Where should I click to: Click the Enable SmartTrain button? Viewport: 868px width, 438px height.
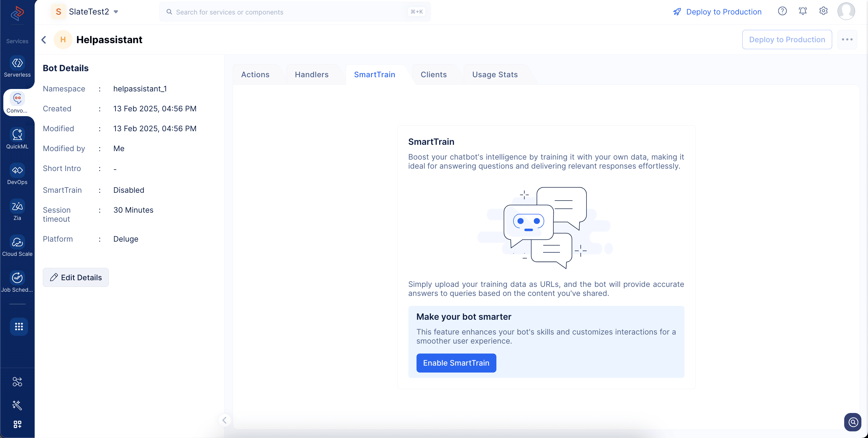(456, 363)
